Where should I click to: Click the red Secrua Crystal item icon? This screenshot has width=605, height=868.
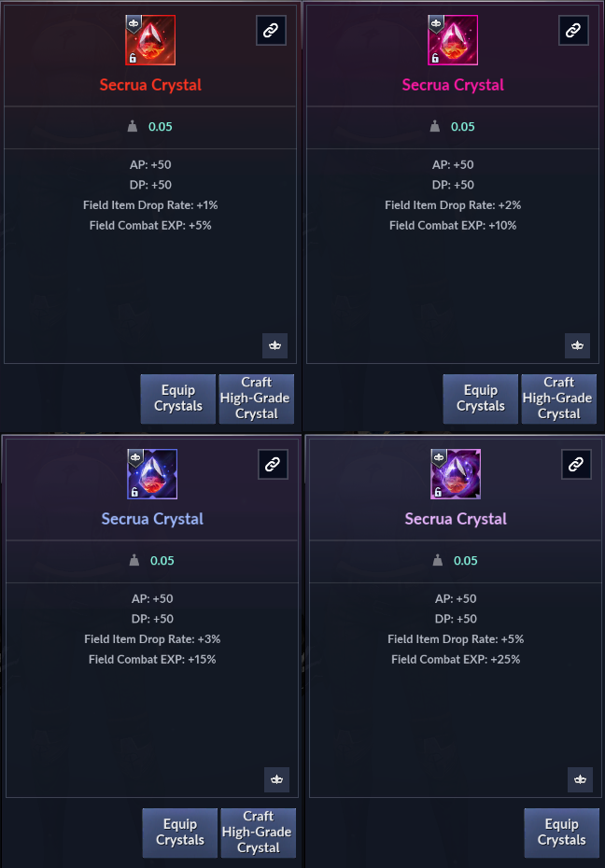point(149,41)
